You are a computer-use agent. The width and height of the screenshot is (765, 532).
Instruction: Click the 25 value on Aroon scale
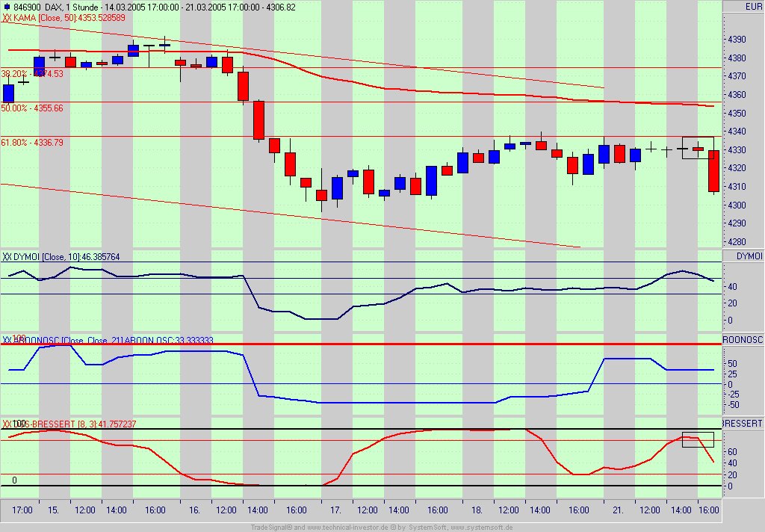pos(732,374)
